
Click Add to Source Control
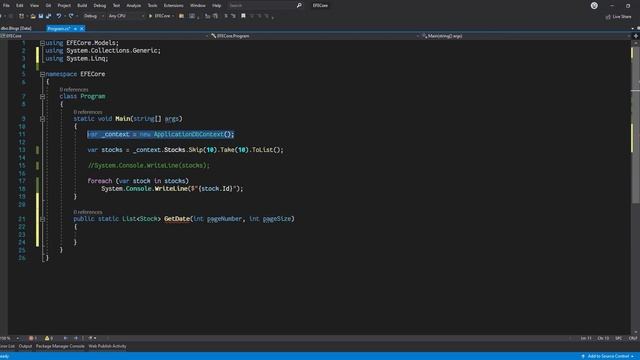click(607, 356)
